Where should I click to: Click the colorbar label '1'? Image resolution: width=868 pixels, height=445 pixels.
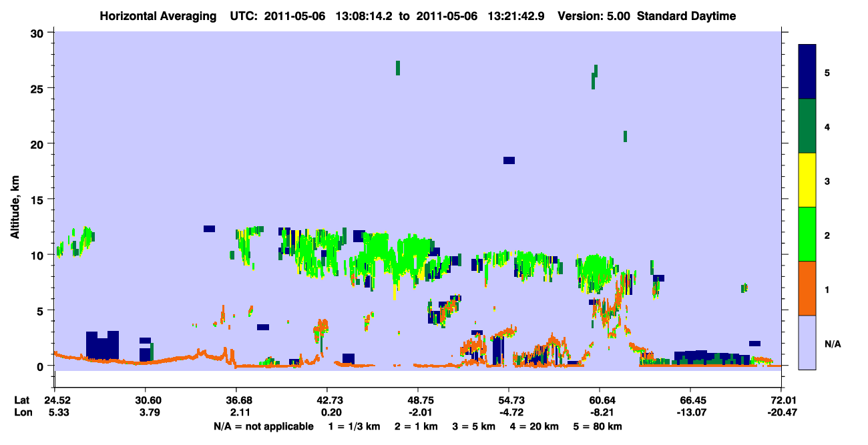pos(827,288)
